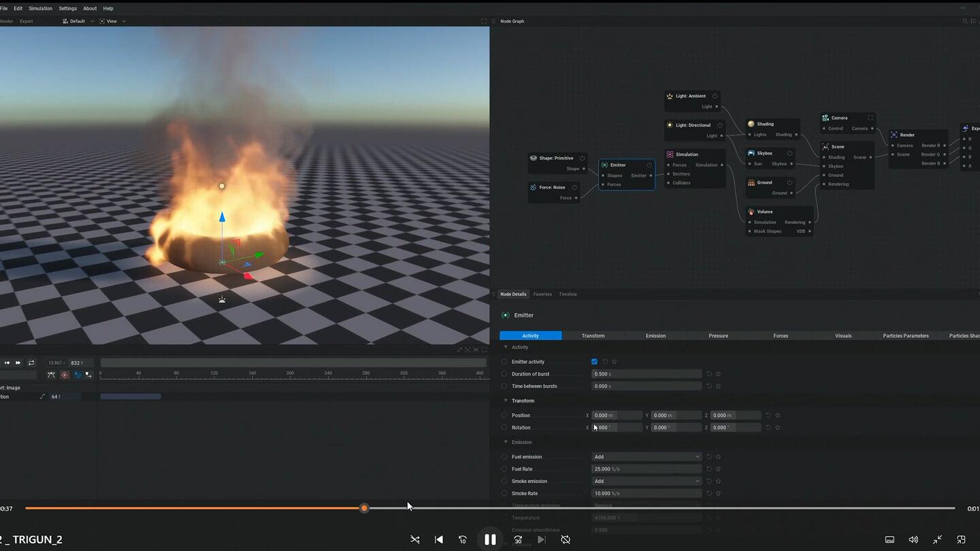Click the Position Y value field
The image size is (980, 551).
click(x=676, y=416)
